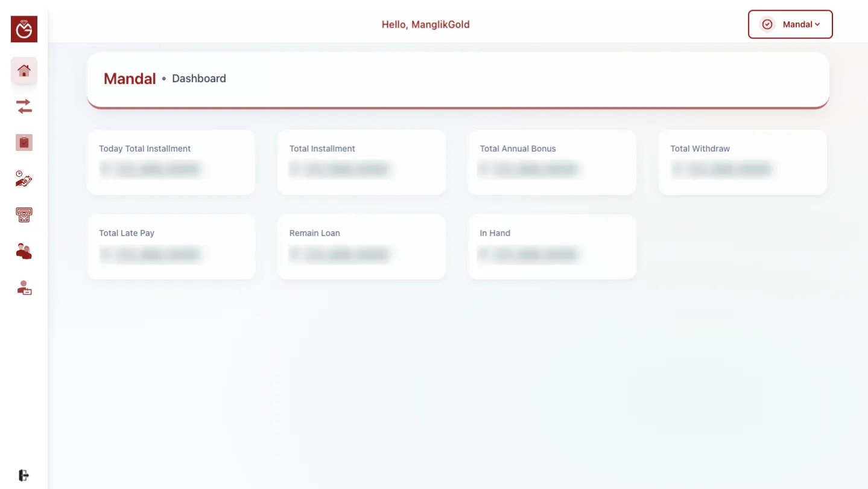This screenshot has width=868, height=489.
Task: Select the Total Annual Bonus card
Action: [552, 162]
